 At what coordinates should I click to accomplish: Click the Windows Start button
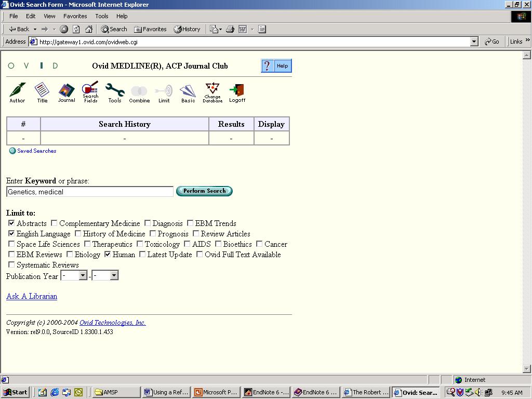pyautogui.click(x=16, y=392)
